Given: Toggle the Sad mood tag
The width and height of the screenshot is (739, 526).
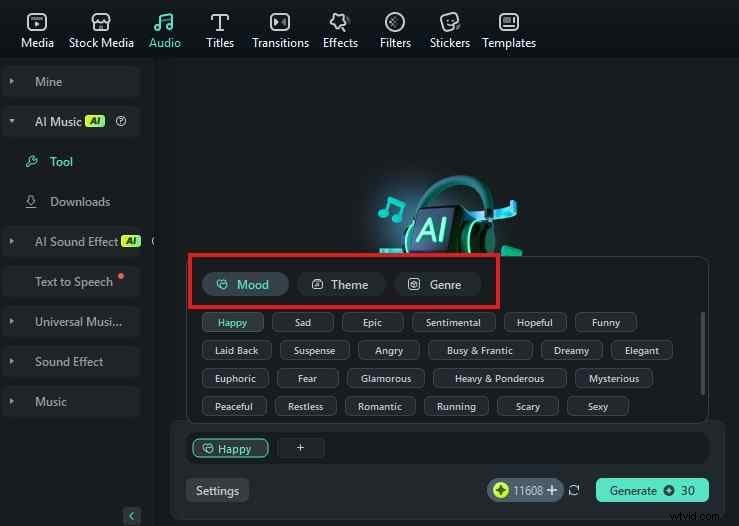Looking at the screenshot, I should tap(303, 323).
